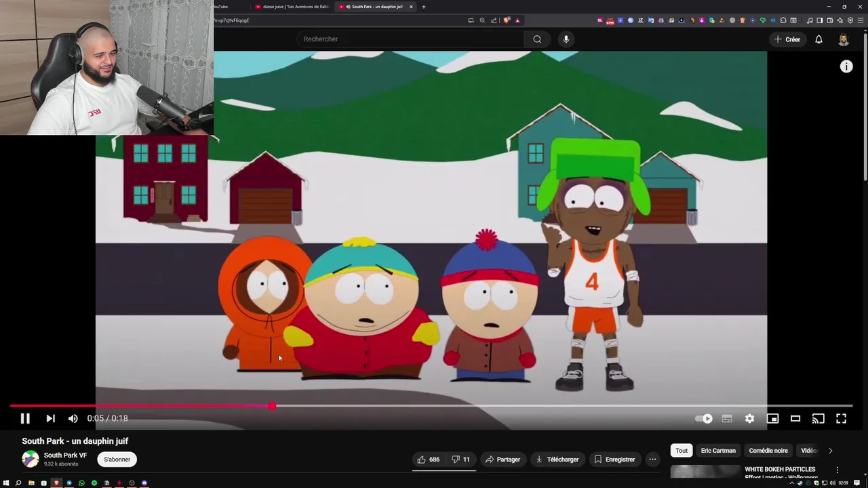This screenshot has height=488, width=868.
Task: Expand filter chips with right chevron
Action: (830, 451)
